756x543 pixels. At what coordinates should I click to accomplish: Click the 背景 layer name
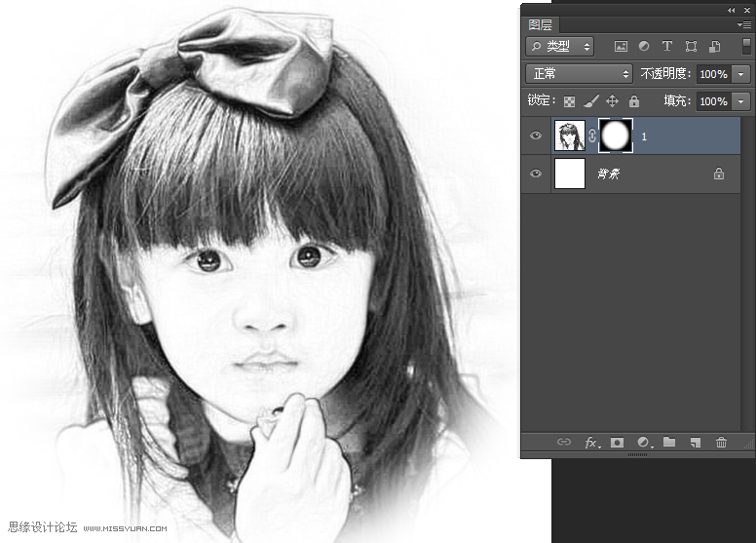pos(609,174)
